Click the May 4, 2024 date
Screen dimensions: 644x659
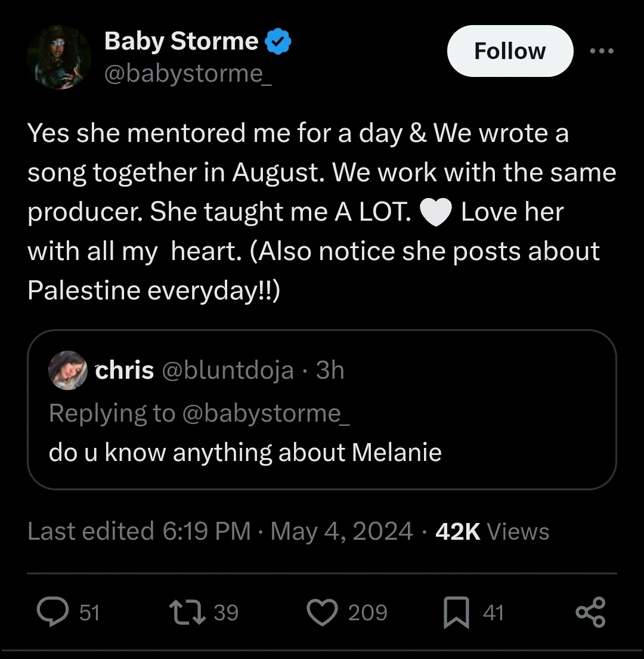click(342, 531)
